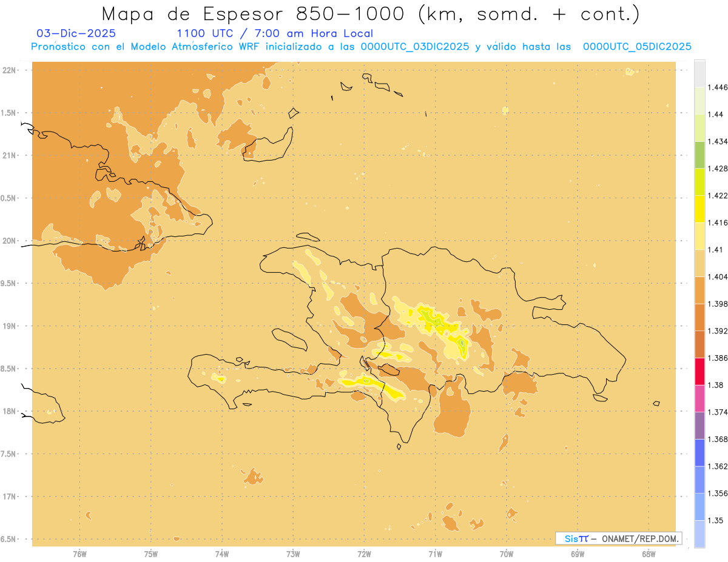The height and width of the screenshot is (562, 728).
Task: Select the pink colorbar segment below 1.38
Action: tap(699, 398)
